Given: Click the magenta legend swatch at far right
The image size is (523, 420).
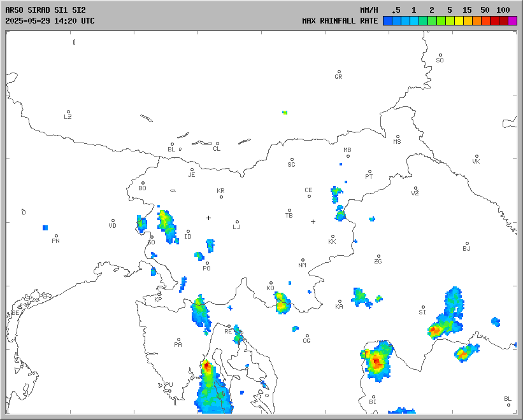Looking at the screenshot, I should click(512, 20).
